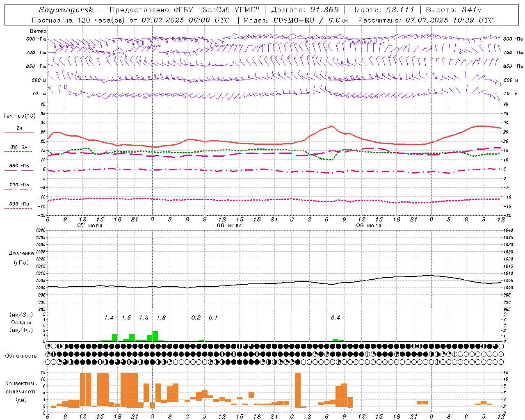Click the '1.5' precipitation total
The width and height of the screenshot is (525, 420).
(126, 317)
